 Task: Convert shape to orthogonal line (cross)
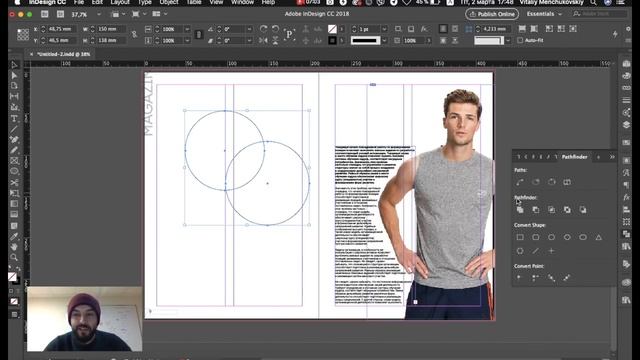pos(551,251)
